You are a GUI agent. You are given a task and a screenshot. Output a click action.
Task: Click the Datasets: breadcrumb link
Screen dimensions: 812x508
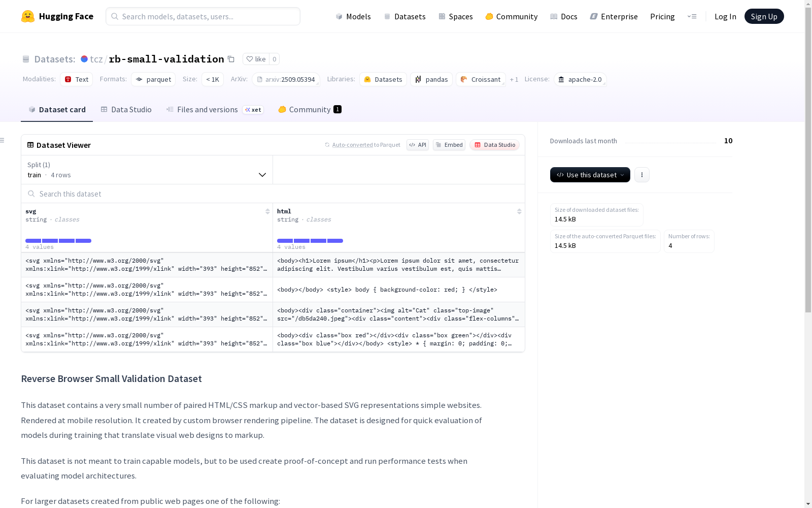[54, 59]
